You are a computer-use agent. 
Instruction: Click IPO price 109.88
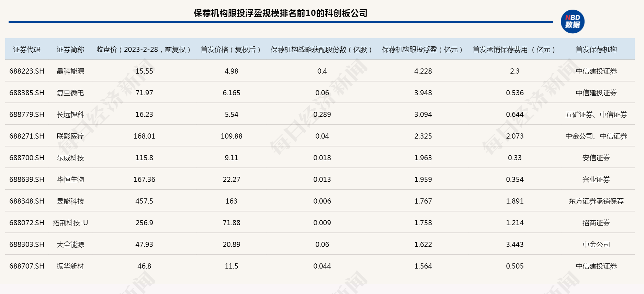231,136
